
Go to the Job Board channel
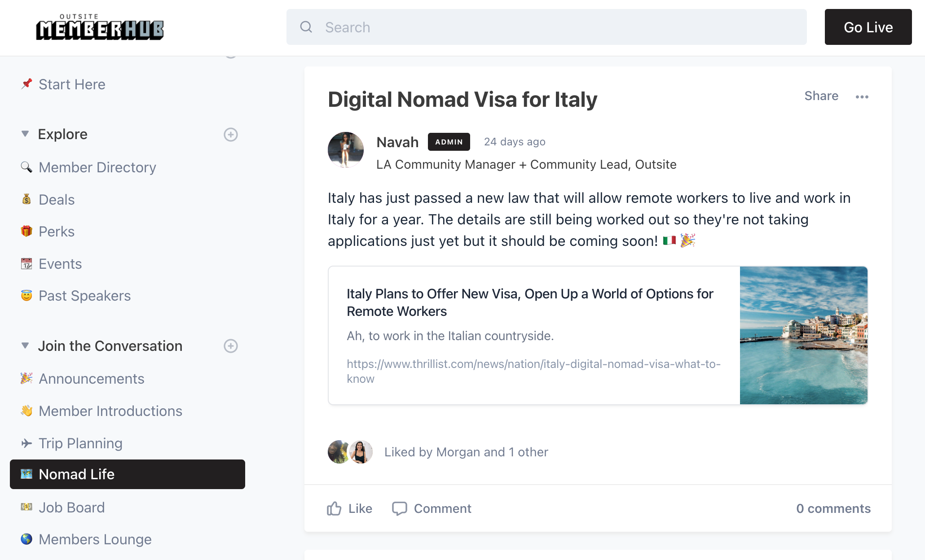point(71,507)
